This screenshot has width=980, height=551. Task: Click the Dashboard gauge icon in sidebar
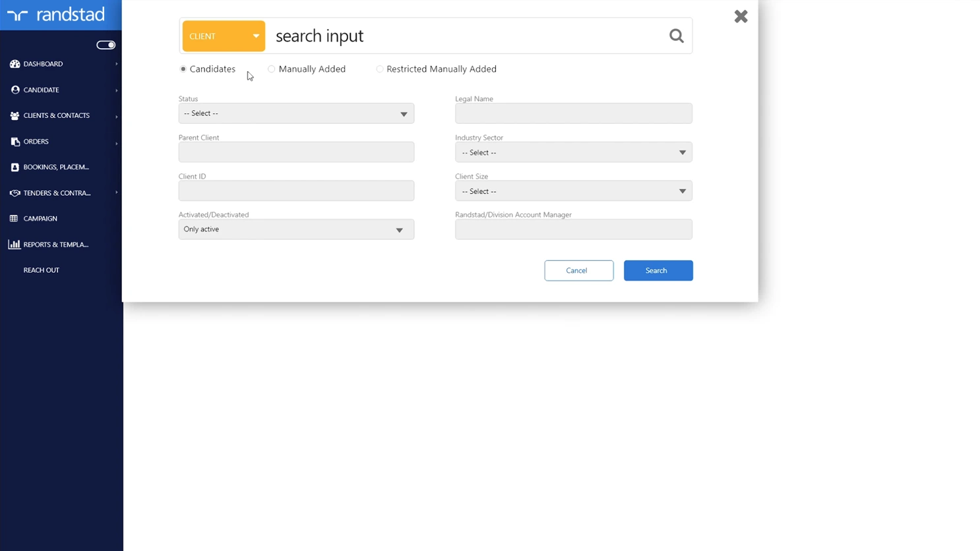tap(15, 64)
